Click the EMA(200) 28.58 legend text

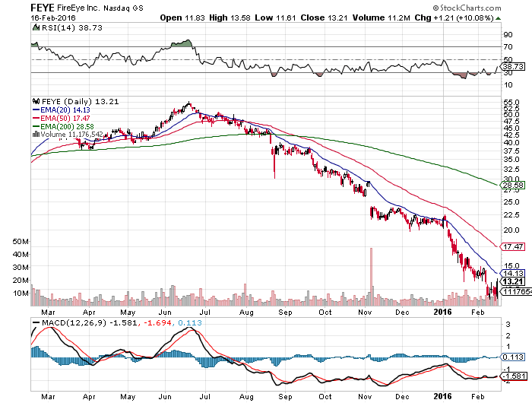click(67, 126)
